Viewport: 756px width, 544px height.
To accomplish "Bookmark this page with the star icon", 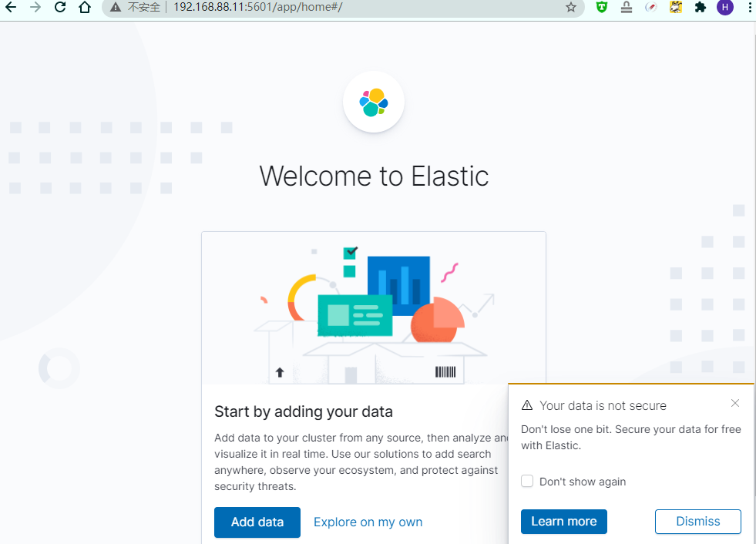I will (571, 7).
